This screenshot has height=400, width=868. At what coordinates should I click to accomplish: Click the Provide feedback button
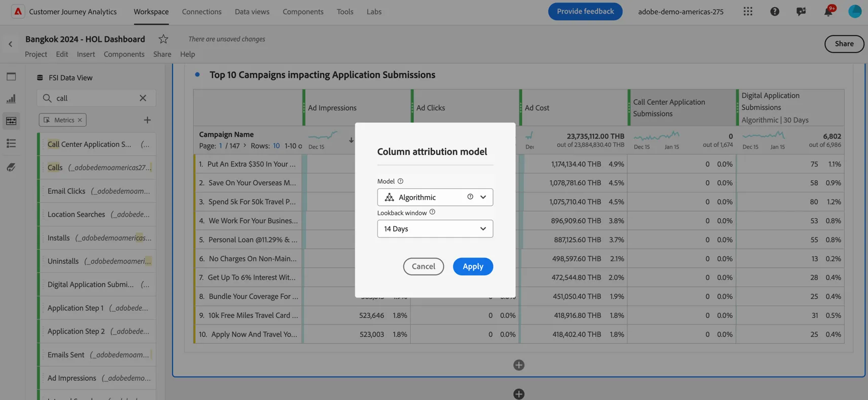[585, 11]
